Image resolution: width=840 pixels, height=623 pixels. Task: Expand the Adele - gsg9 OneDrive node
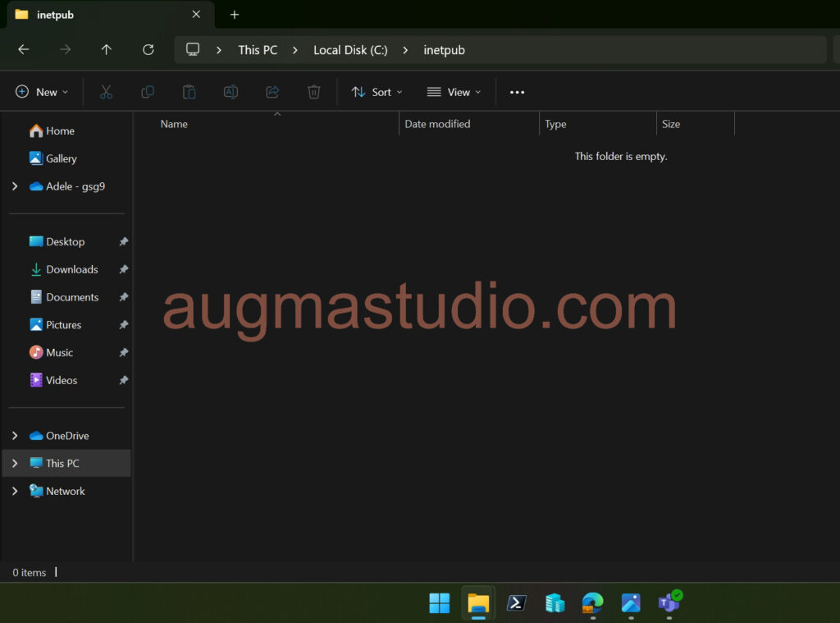15,186
